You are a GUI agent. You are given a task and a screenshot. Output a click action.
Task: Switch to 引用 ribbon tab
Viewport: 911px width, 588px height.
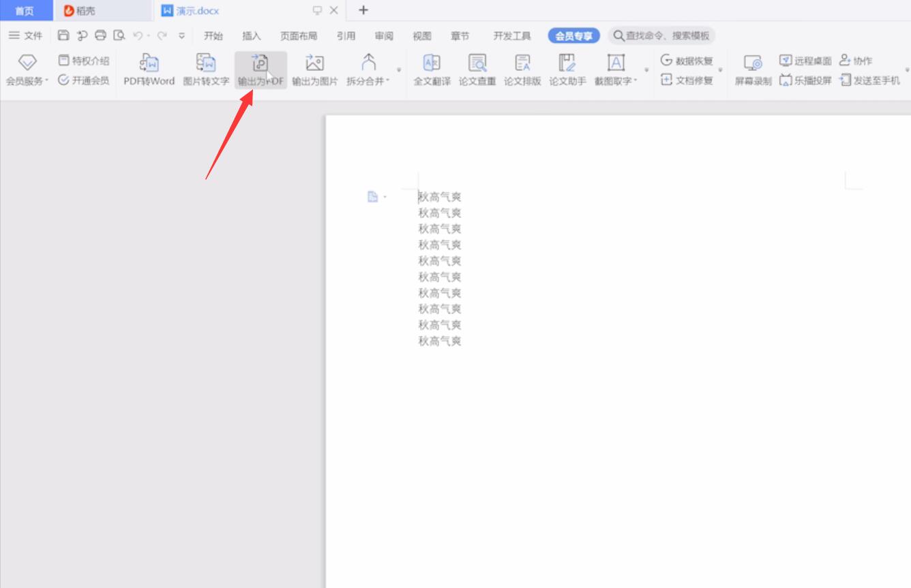click(x=346, y=35)
